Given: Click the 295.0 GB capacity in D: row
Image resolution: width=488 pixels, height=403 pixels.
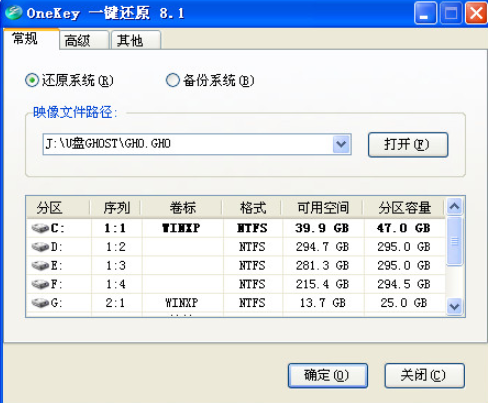Looking at the screenshot, I should [x=404, y=247].
